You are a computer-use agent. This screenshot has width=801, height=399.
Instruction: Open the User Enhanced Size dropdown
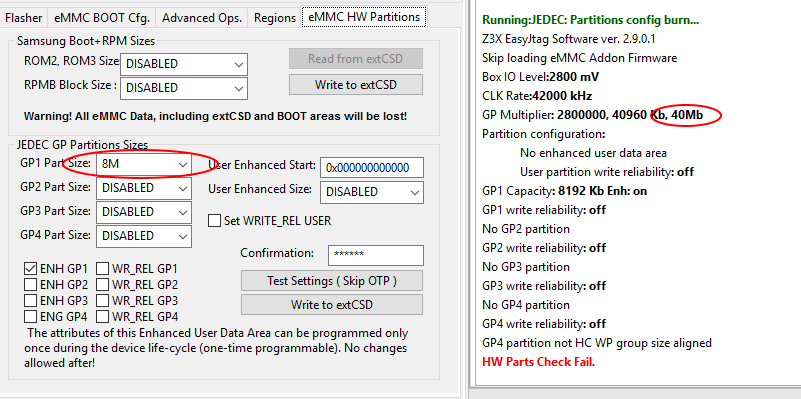coord(372,192)
